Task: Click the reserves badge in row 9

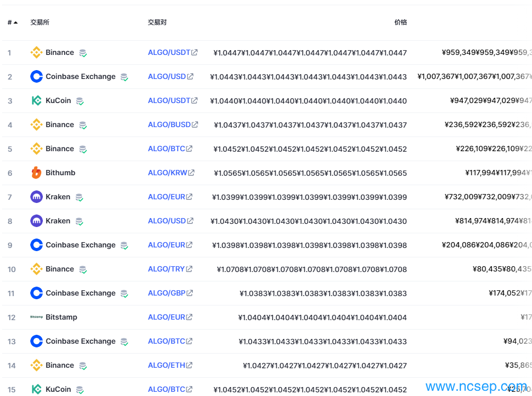Action: click(124, 245)
